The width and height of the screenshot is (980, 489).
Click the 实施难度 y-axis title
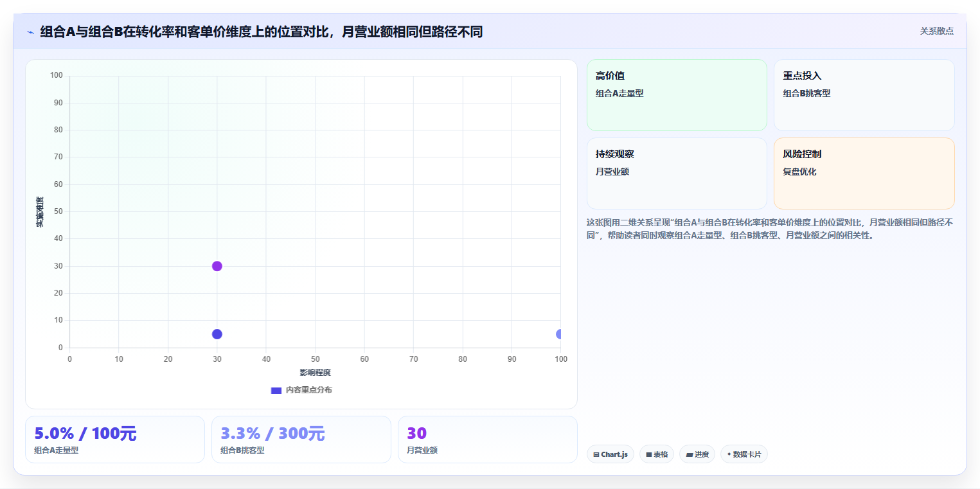(x=40, y=212)
